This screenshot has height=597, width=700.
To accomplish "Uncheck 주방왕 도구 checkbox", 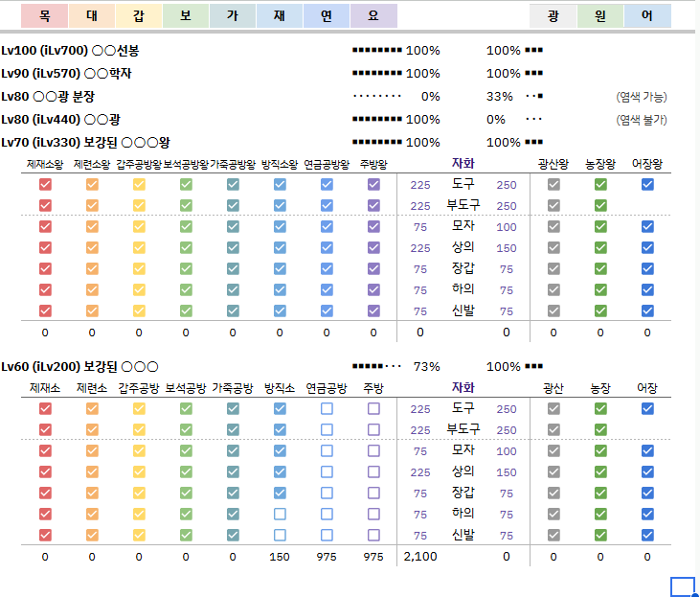I will (373, 185).
